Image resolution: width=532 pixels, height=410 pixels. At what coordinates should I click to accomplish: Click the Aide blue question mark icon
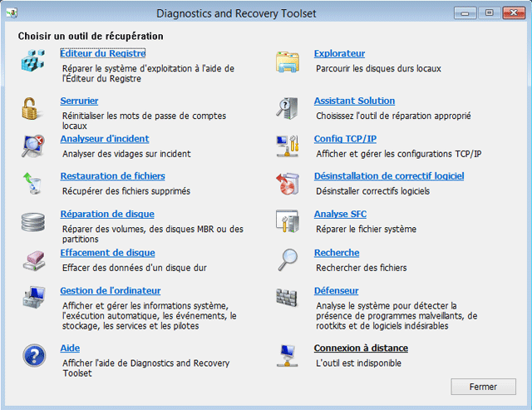[x=34, y=355]
